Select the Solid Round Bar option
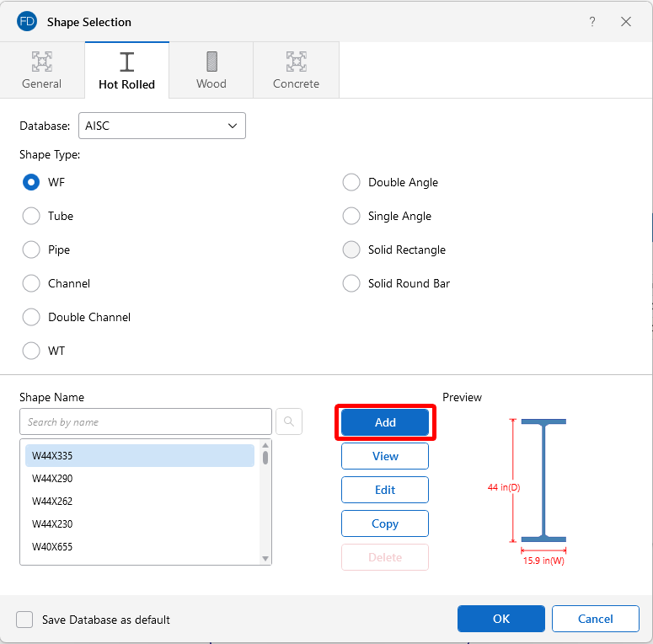Viewport: 653px width, 644px height. pos(351,283)
